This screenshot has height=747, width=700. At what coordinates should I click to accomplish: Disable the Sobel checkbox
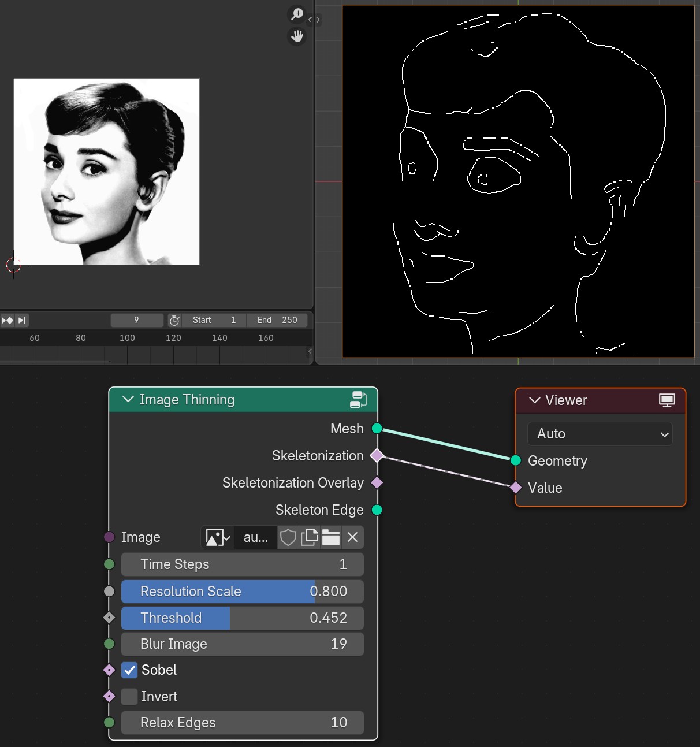pyautogui.click(x=129, y=670)
